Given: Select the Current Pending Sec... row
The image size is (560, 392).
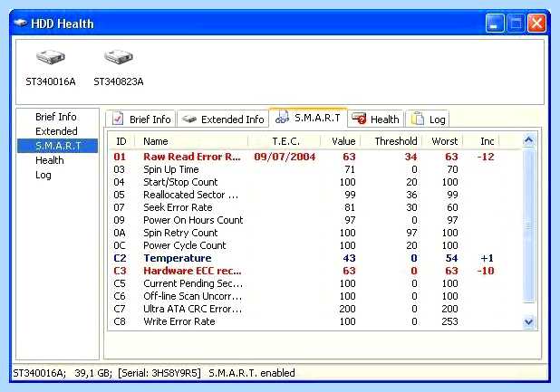Looking at the screenshot, I should (x=314, y=283).
